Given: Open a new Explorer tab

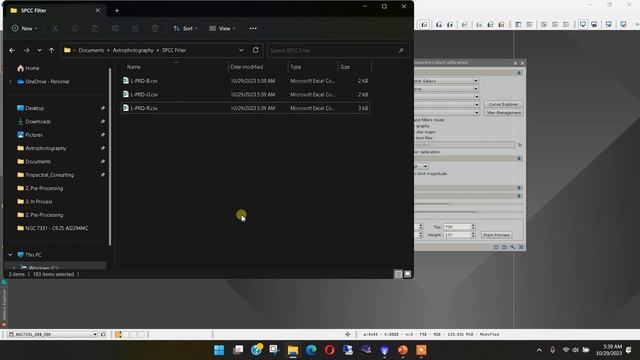Looking at the screenshot, I should [117, 11].
